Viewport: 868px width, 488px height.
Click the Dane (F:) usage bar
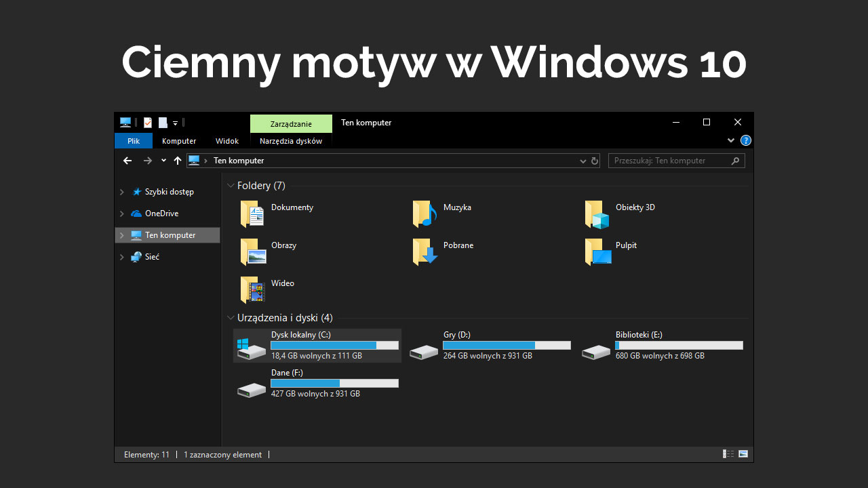point(334,383)
